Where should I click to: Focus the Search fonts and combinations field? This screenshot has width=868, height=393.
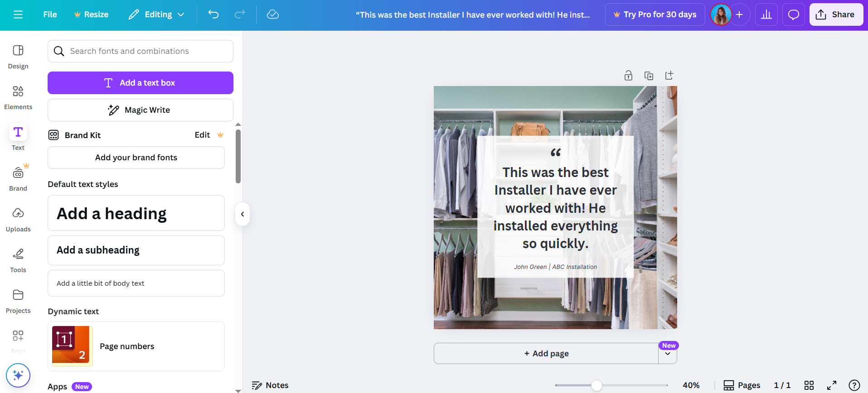141,51
